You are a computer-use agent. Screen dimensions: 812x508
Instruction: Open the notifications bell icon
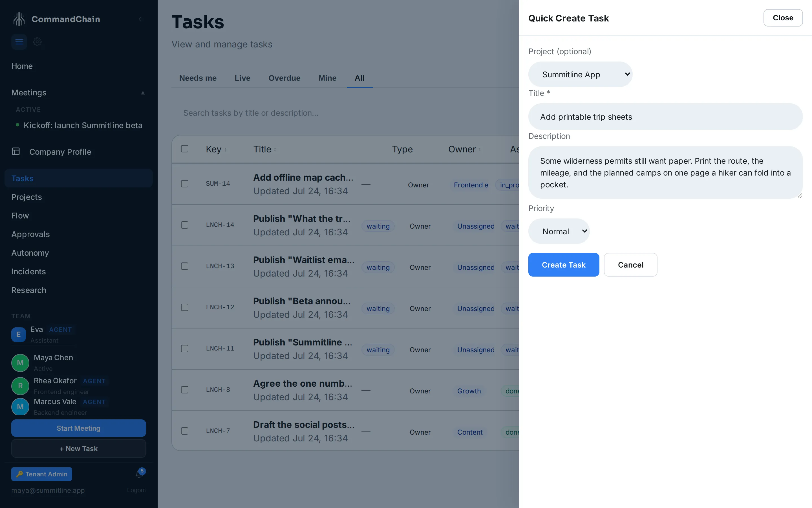(x=139, y=474)
